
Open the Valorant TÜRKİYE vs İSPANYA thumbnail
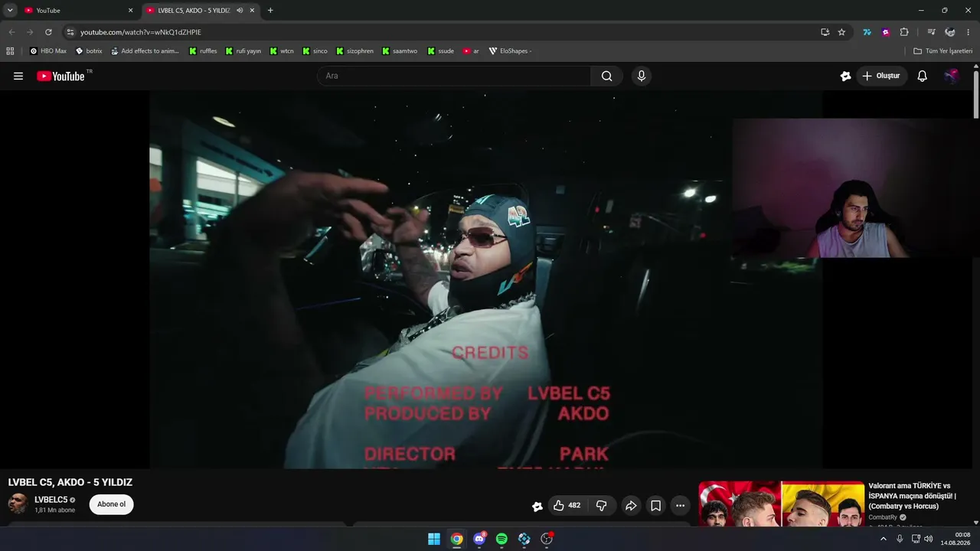(x=781, y=504)
